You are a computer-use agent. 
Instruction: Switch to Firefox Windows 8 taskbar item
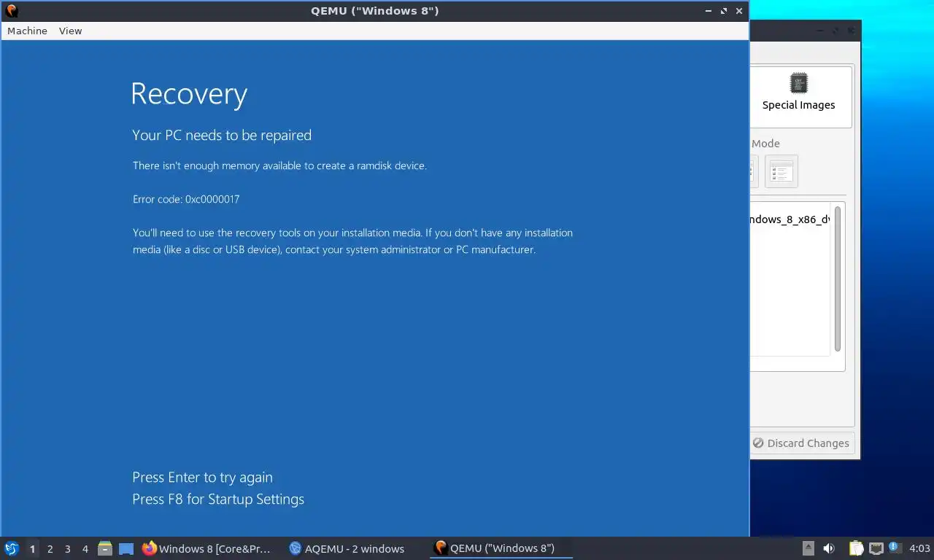click(207, 548)
